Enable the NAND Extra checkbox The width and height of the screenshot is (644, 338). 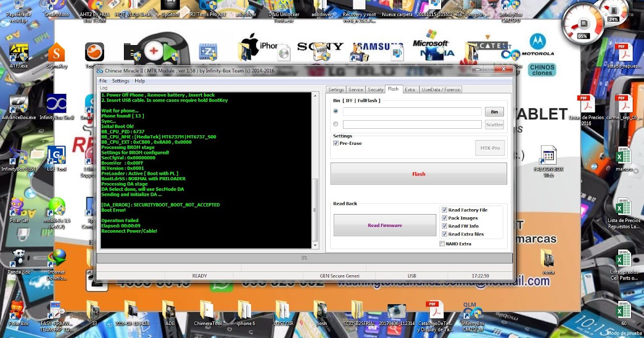tap(442, 244)
